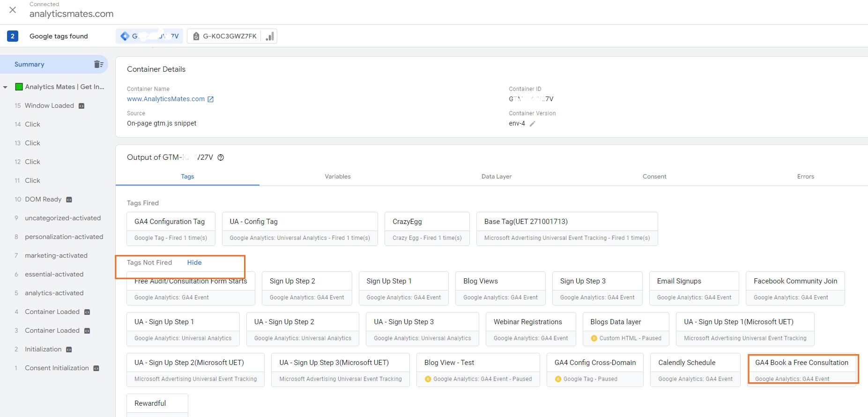Click the tag icon next to Consent Initialization
Image resolution: width=868 pixels, height=417 pixels.
pos(96,368)
